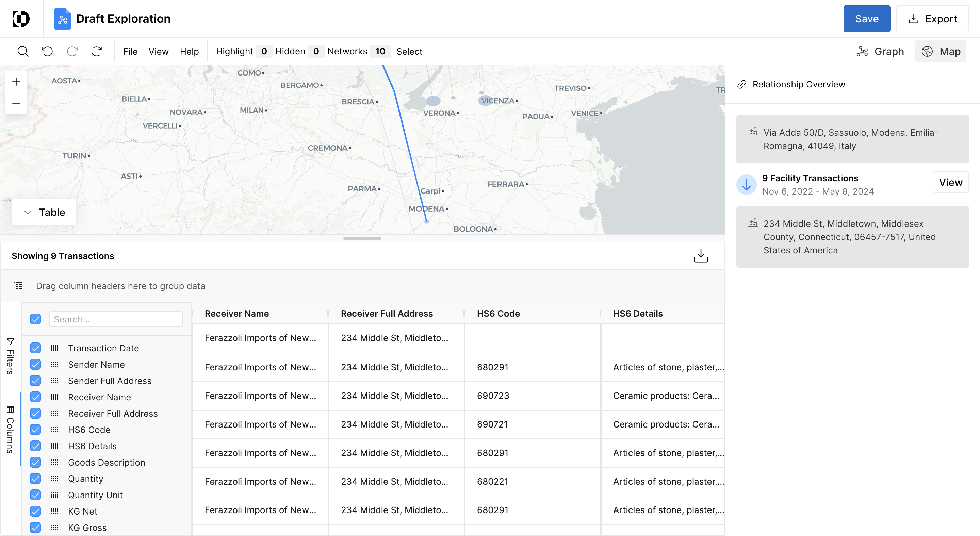Click the row grouping icon
The image size is (980, 536).
pos(18,286)
